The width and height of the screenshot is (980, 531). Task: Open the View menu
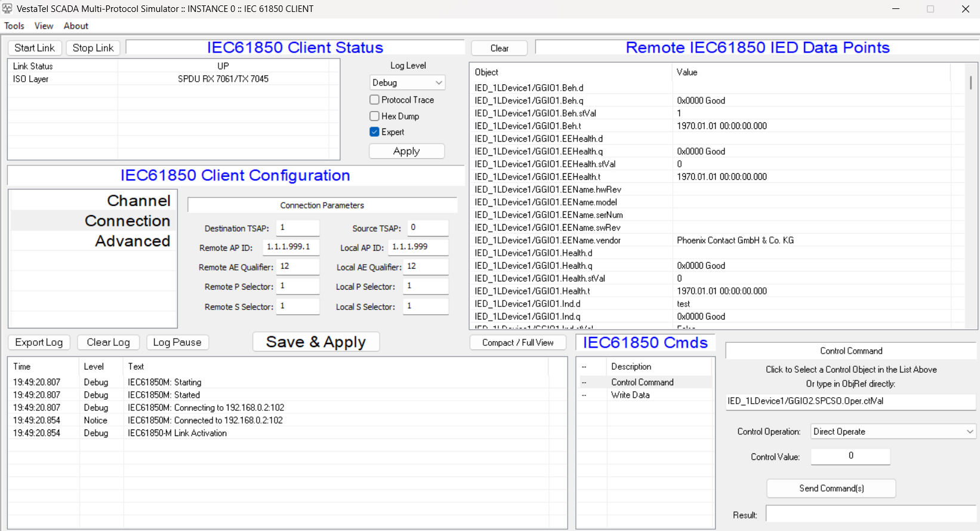point(44,26)
